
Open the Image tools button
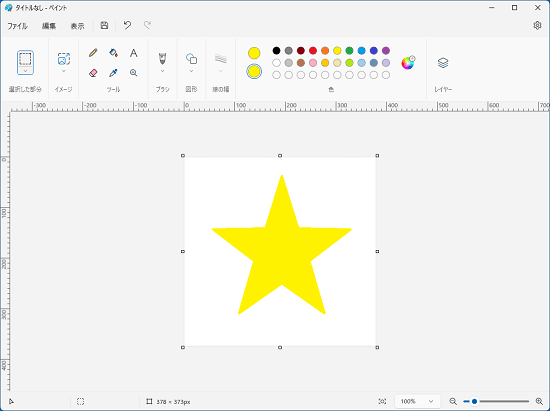[x=64, y=59]
